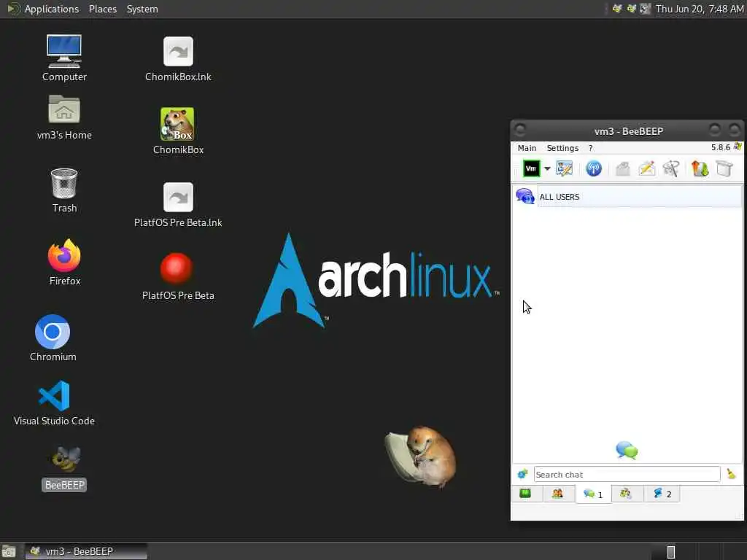
Task: Select the Trash desktop icon
Action: 64,190
